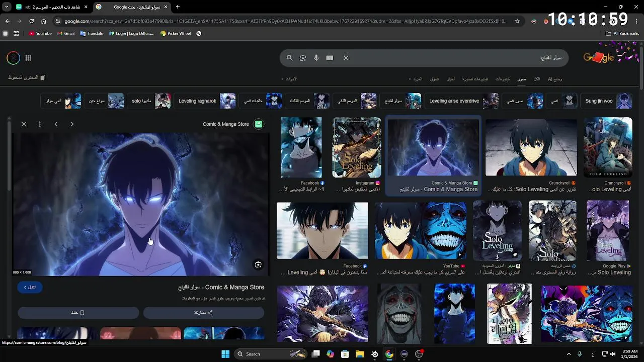Open the Gmail bookmark
Image resolution: width=644 pixels, height=362 pixels.
coord(66,34)
